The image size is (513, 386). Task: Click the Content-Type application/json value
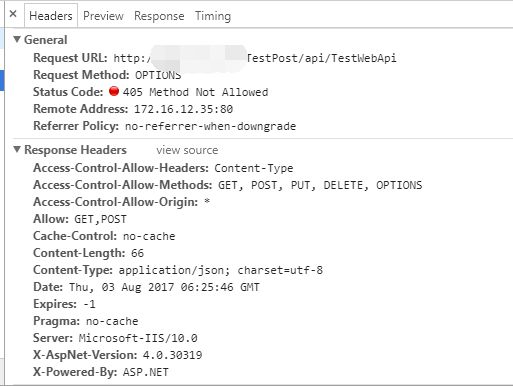pyautogui.click(x=221, y=270)
